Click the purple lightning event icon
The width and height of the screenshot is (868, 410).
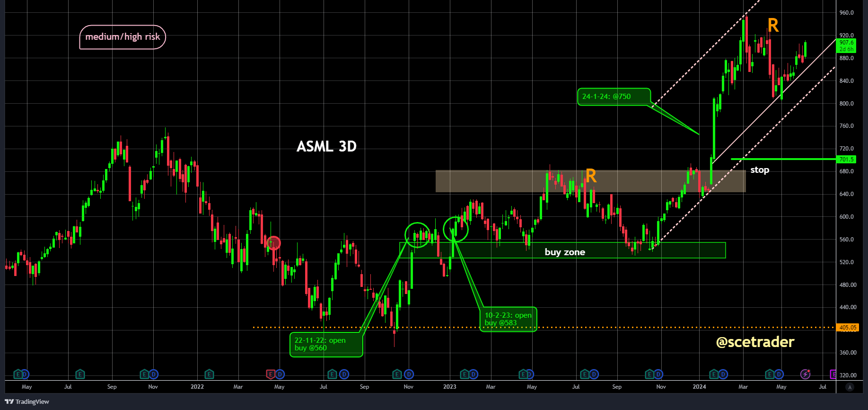click(x=806, y=374)
